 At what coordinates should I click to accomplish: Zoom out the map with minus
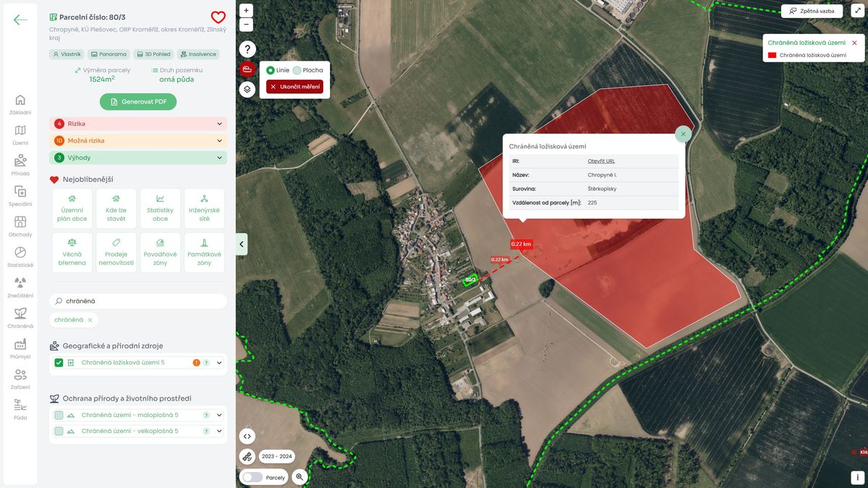tap(247, 25)
